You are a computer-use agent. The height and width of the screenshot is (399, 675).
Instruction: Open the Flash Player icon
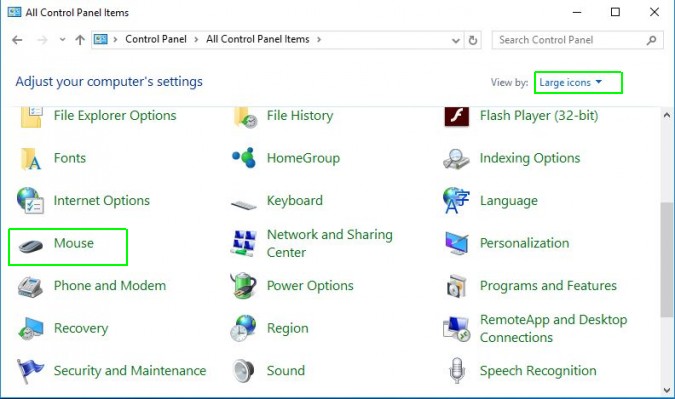click(457, 116)
